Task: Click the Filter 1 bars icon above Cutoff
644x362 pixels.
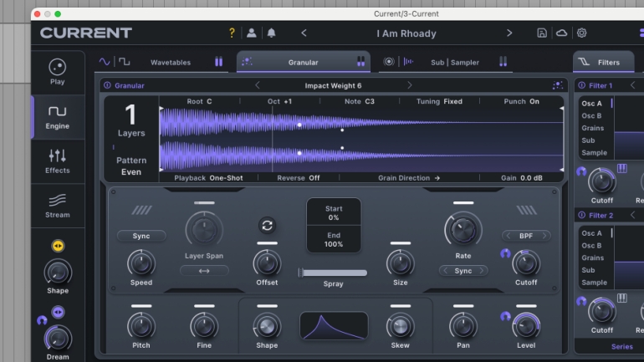Action: point(622,168)
